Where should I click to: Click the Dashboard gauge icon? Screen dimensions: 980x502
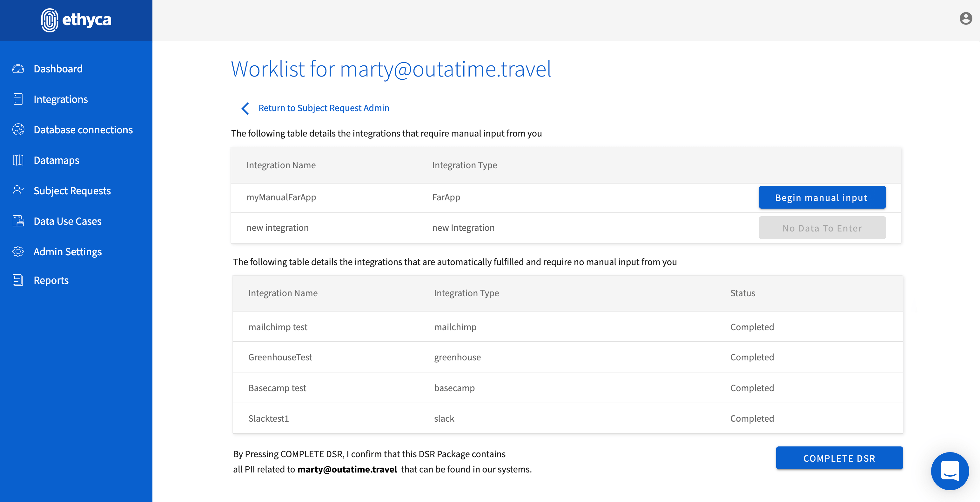point(18,69)
